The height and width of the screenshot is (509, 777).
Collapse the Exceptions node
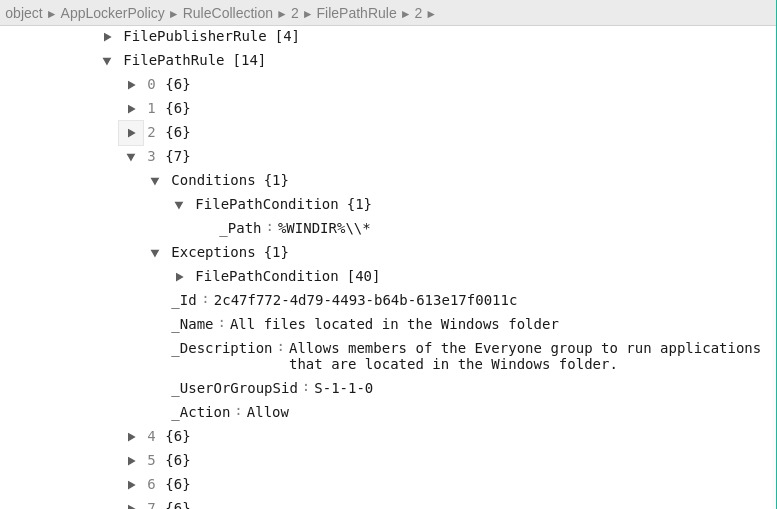[x=155, y=253]
